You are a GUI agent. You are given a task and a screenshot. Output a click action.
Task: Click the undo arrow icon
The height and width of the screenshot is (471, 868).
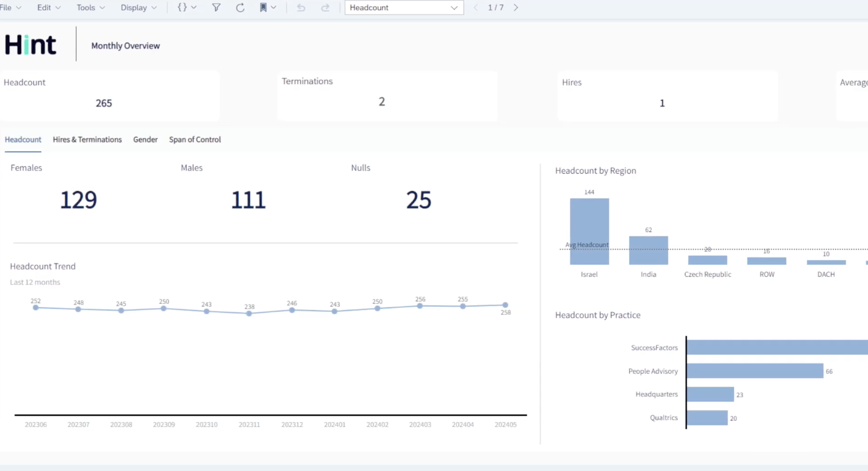click(301, 7)
